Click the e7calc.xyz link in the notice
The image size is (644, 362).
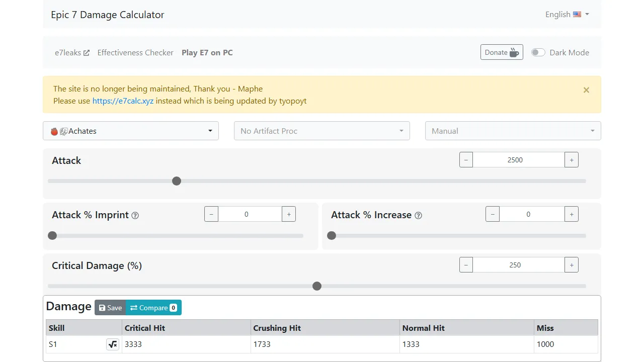123,101
